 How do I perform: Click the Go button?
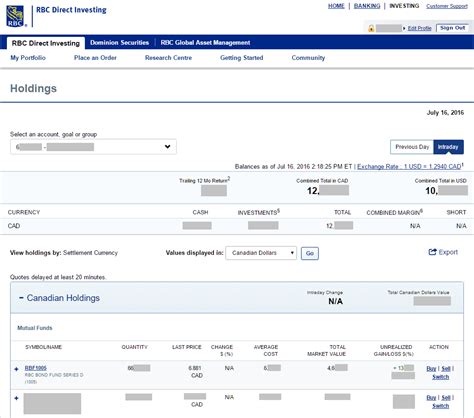pyautogui.click(x=310, y=253)
